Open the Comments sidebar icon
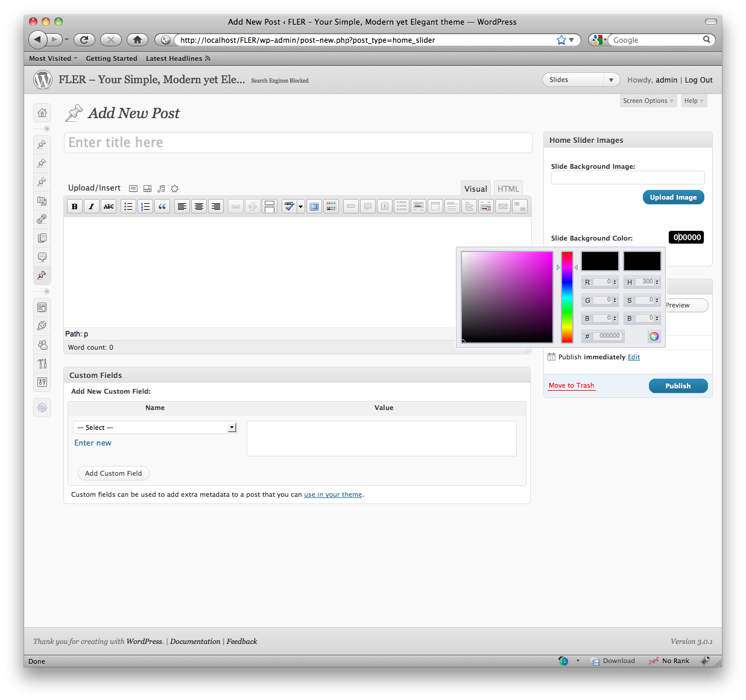Image resolution: width=746 pixels, height=700 pixels. pyautogui.click(x=42, y=257)
